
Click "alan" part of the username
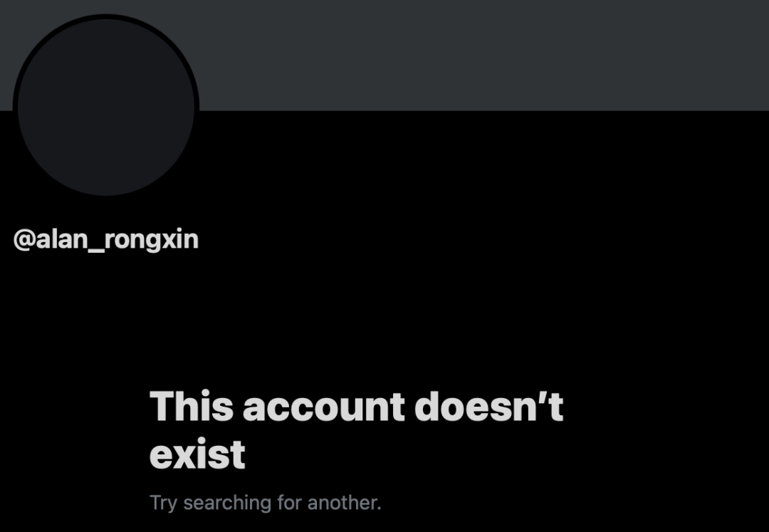[x=61, y=239]
